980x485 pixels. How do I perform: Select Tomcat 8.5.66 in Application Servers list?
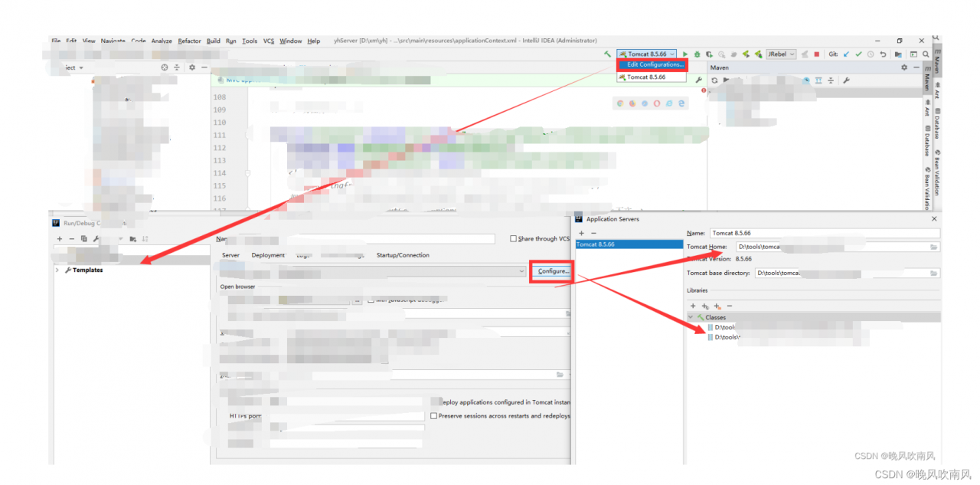[x=629, y=244]
